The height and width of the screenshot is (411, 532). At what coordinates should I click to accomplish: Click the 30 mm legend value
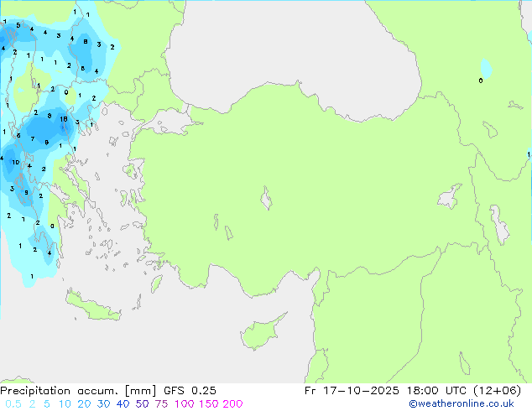(103, 404)
